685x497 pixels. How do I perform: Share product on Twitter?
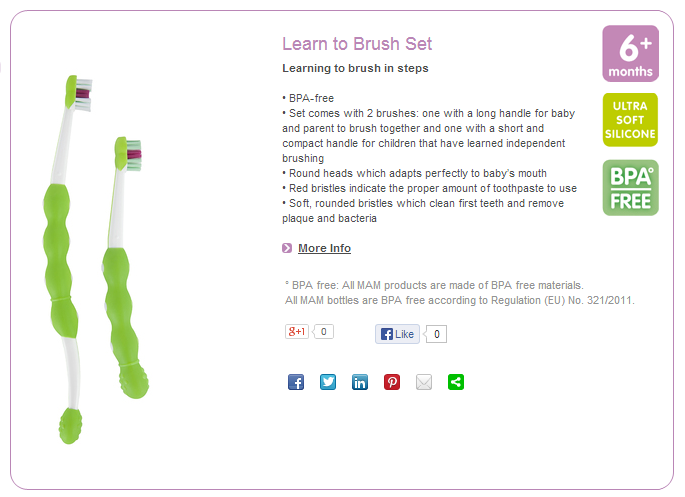coord(328,382)
